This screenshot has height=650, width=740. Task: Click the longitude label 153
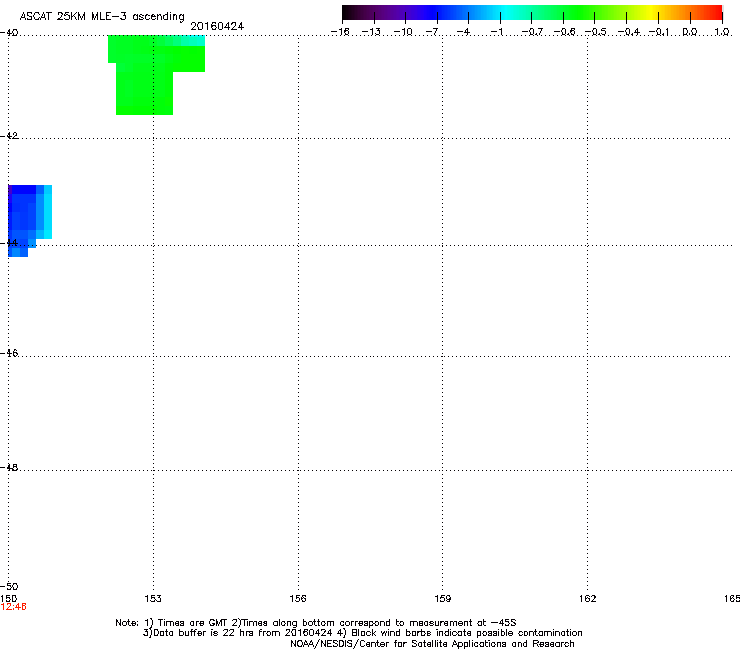coord(153,599)
